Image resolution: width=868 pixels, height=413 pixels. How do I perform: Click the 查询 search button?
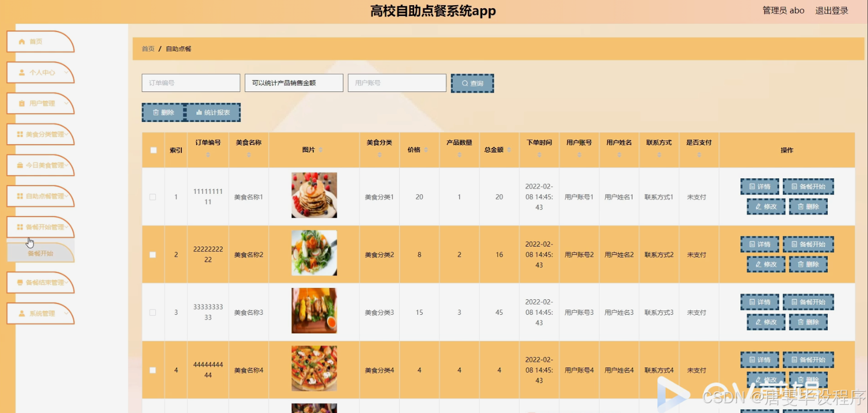472,83
